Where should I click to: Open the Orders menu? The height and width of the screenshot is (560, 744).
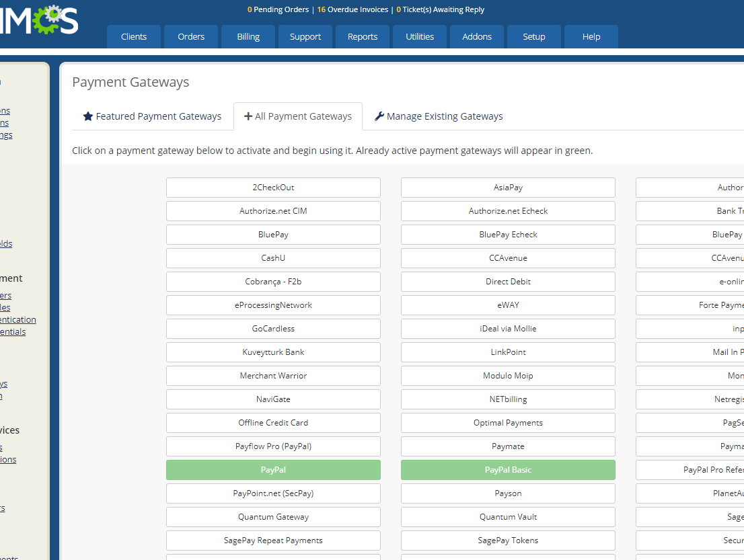191,36
